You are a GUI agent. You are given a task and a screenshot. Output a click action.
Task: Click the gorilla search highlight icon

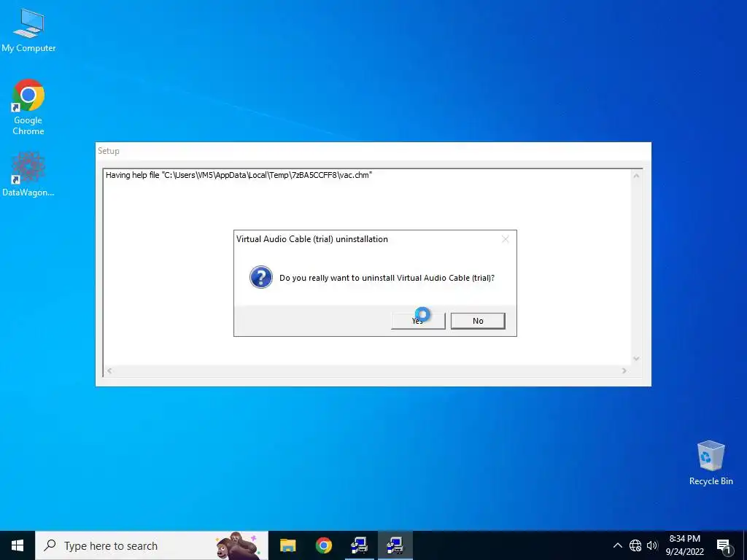239,545
